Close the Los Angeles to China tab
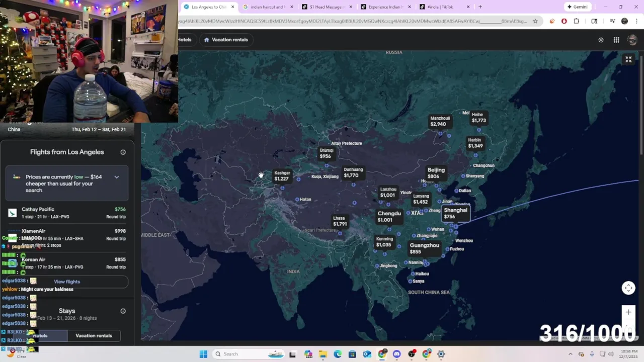The height and width of the screenshot is (362, 644). click(x=233, y=7)
